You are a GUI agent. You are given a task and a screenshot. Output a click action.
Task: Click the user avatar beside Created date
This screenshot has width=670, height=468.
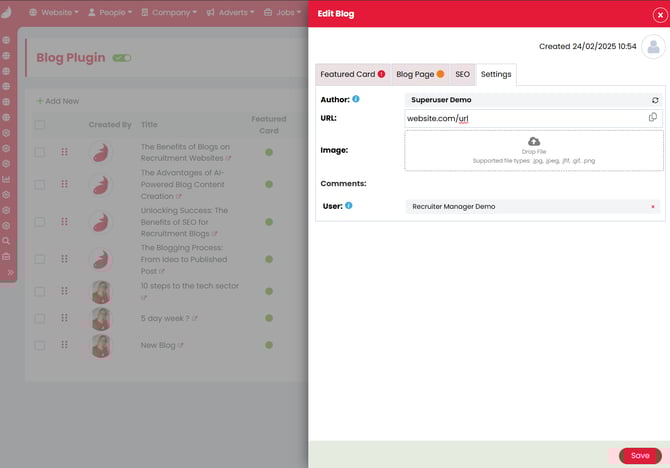[x=653, y=47]
